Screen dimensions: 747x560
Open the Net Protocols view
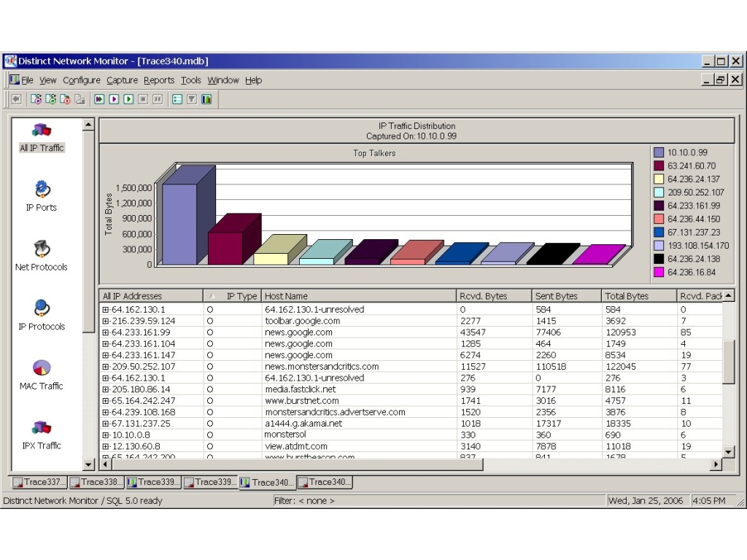[42, 250]
